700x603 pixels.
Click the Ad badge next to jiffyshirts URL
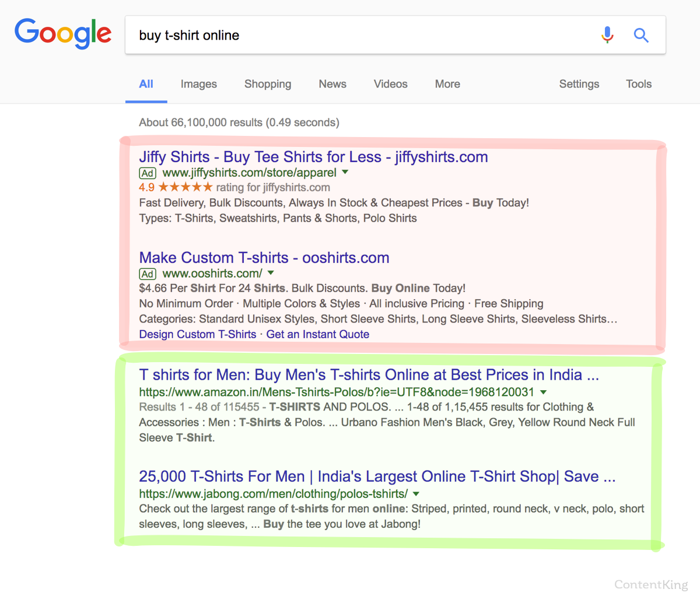148,173
